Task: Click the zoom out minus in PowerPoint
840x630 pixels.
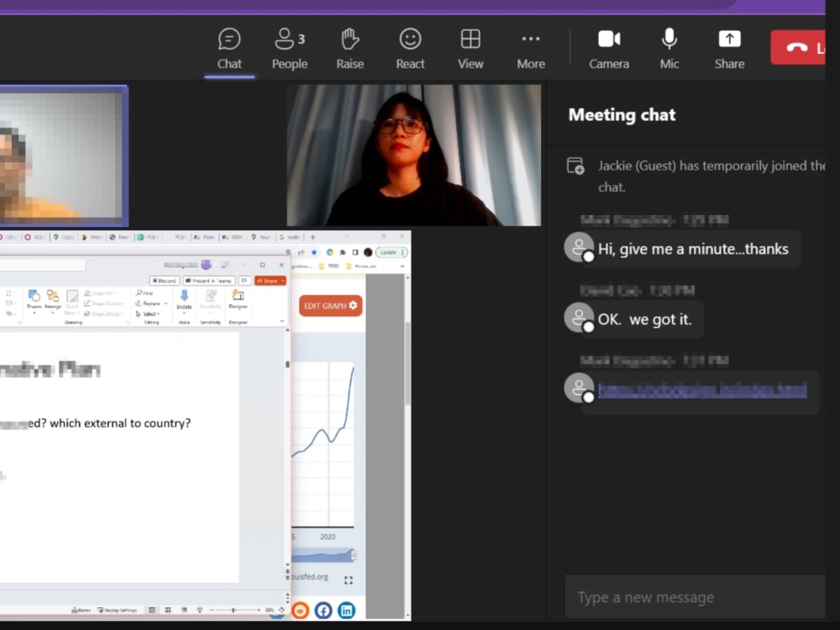Action: pos(213,610)
